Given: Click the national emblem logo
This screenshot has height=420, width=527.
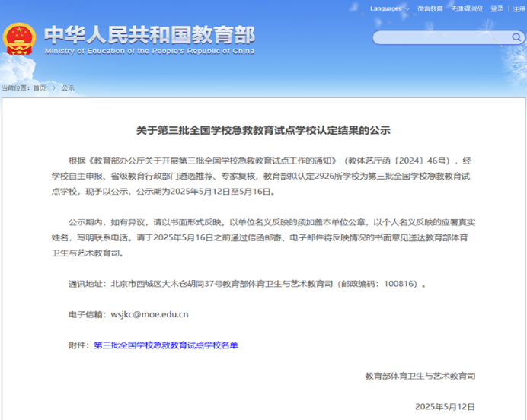Looking at the screenshot, I should tap(18, 39).
